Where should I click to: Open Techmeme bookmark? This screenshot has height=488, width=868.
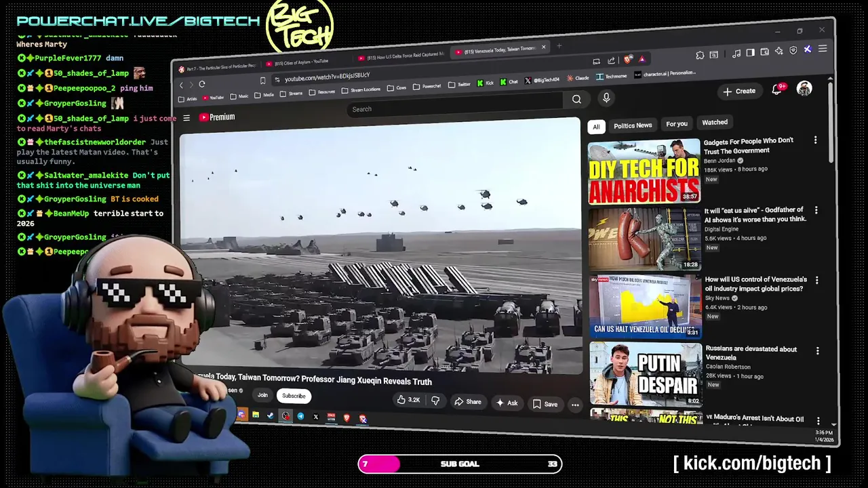tap(612, 77)
